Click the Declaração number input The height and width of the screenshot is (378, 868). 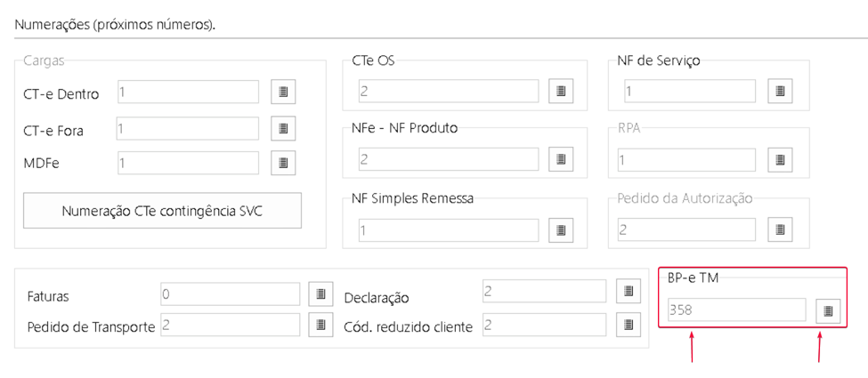(545, 291)
